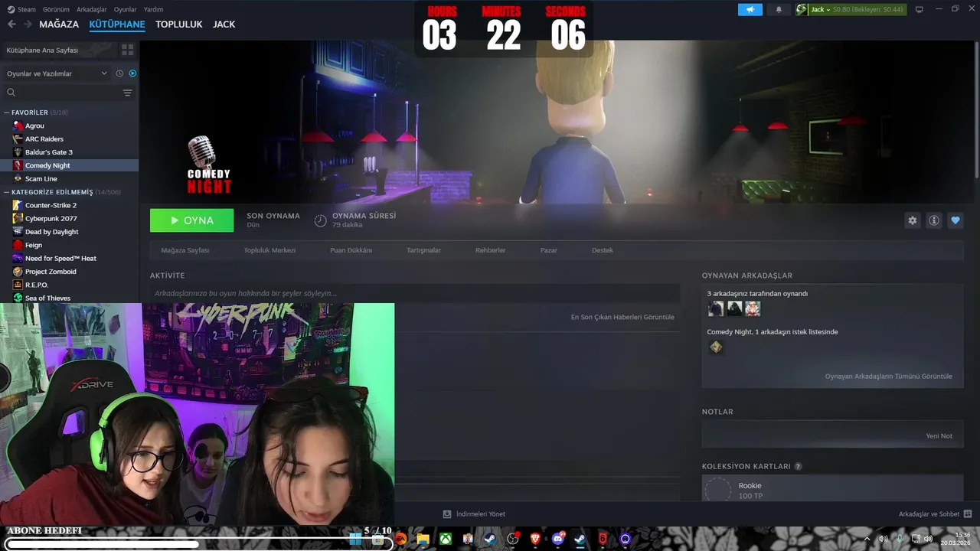
Task: Click Yeni Not to add a note
Action: [939, 436]
